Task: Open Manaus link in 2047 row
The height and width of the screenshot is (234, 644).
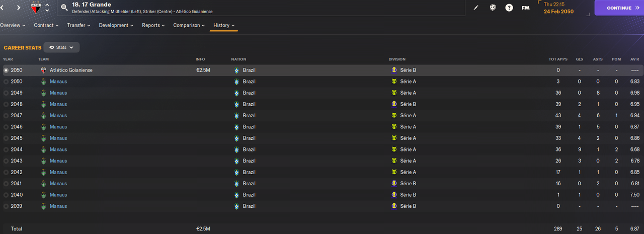Action: (58, 116)
